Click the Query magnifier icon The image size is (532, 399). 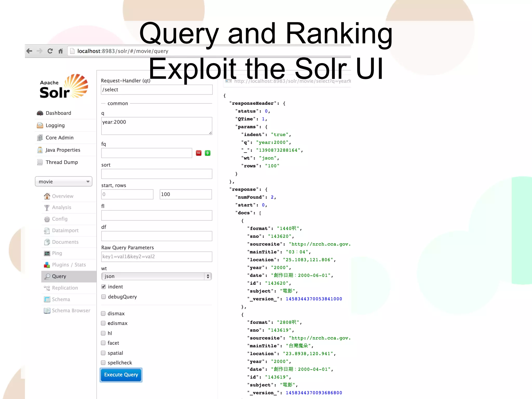coord(47,276)
